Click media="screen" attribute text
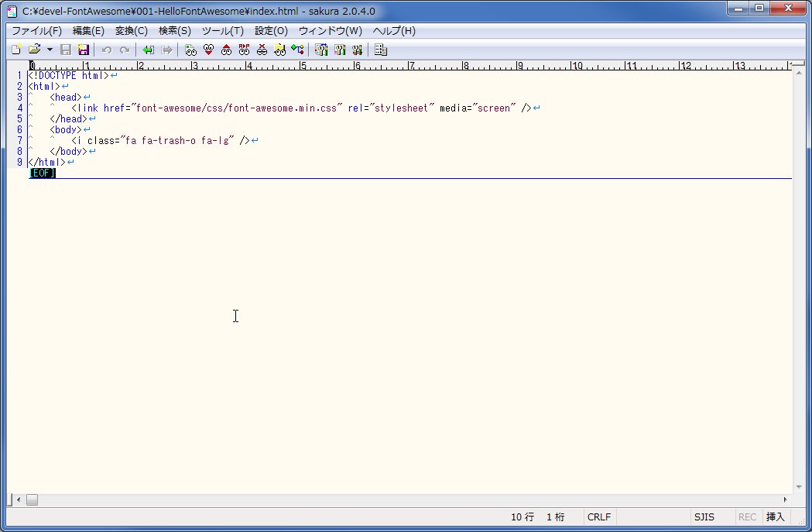 click(x=478, y=108)
